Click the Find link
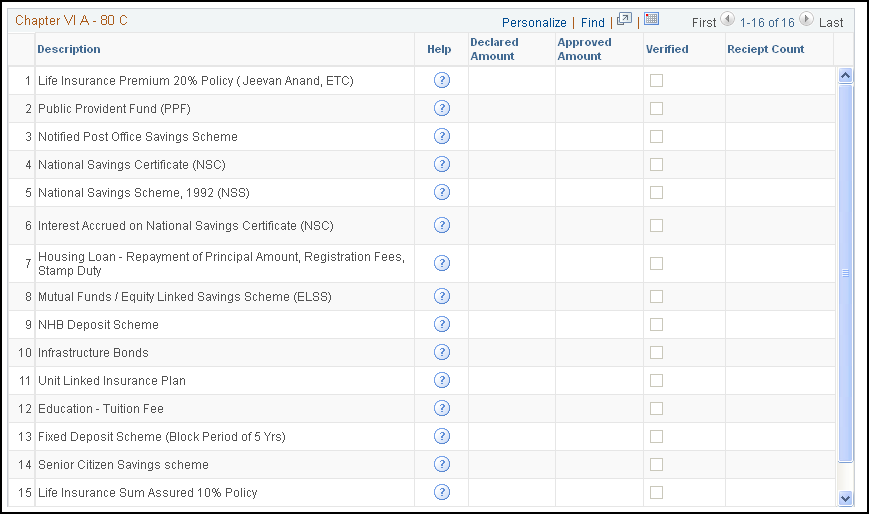869x514 pixels. tap(592, 23)
